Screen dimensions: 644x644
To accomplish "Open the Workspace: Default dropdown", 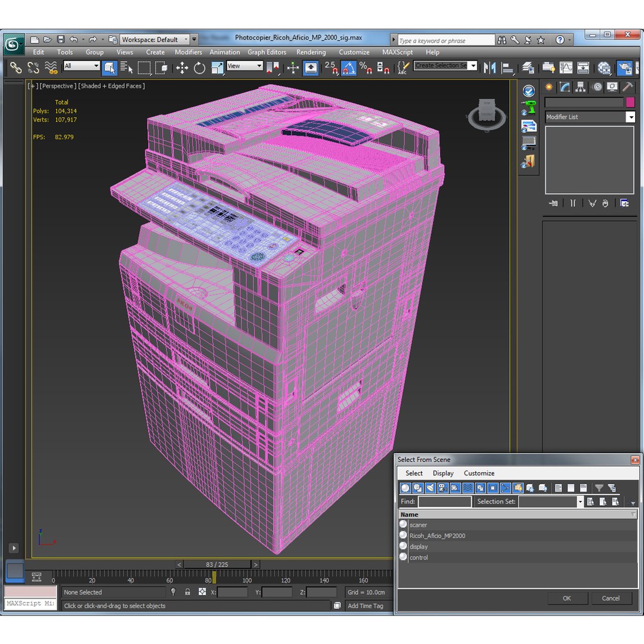I will pos(154,39).
